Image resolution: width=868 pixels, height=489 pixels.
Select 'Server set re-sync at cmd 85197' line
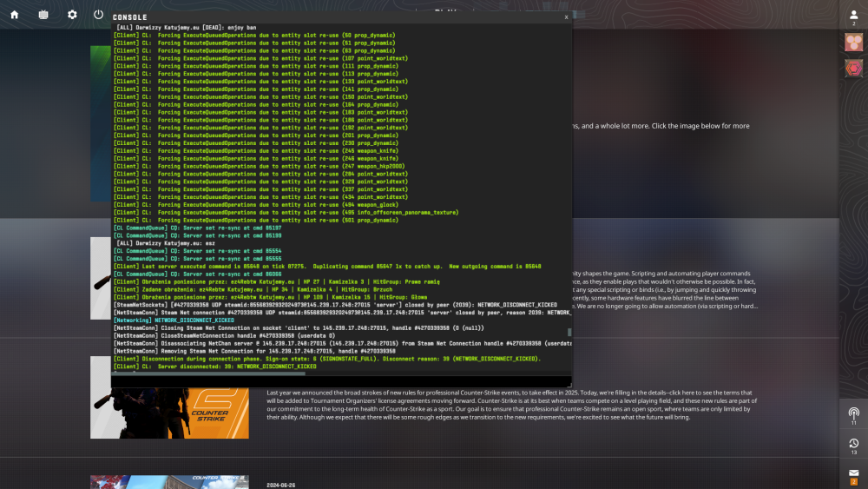click(x=198, y=228)
